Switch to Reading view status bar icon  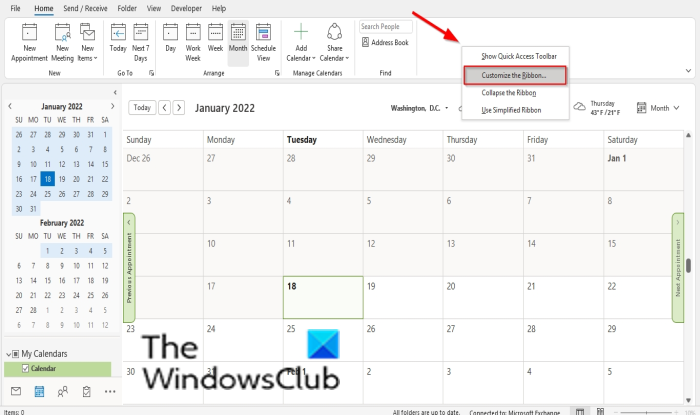tap(601, 411)
